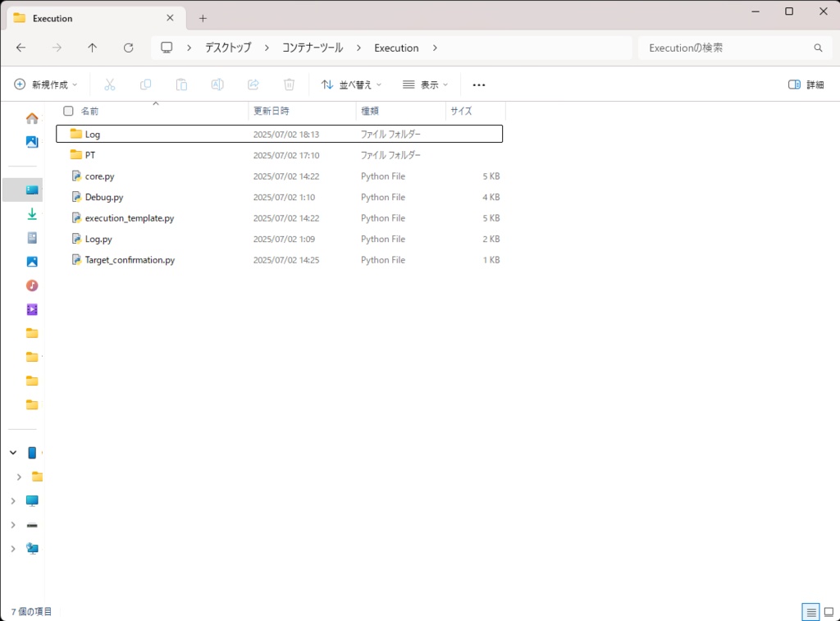Screen dimensions: 840x621
Task: Click the コンテナーツール breadcrumb
Action: (313, 48)
